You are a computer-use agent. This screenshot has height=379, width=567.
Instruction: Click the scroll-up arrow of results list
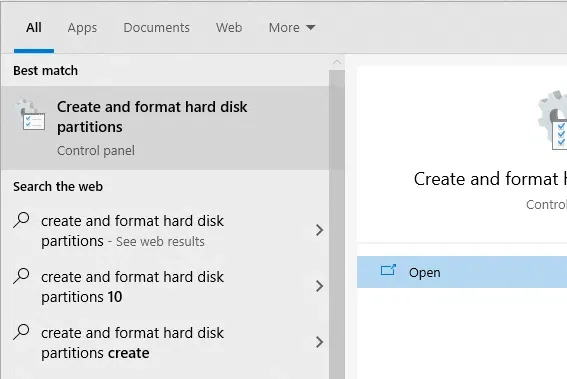(337, 62)
